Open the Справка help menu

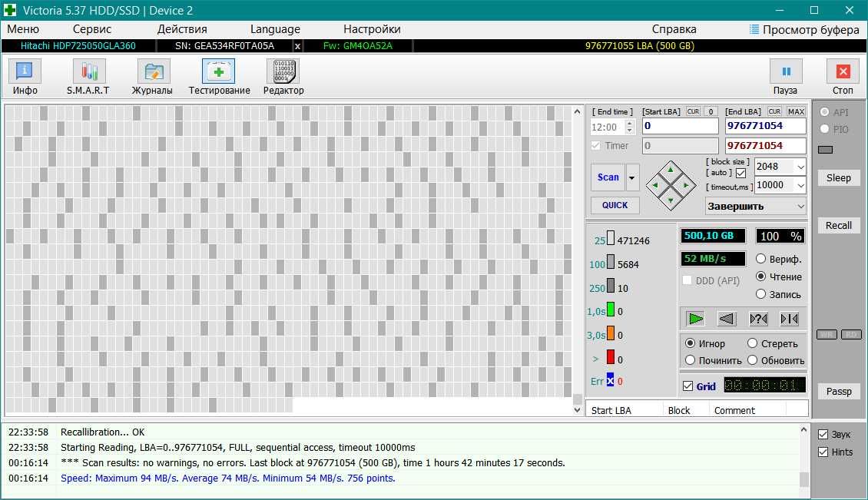[674, 29]
